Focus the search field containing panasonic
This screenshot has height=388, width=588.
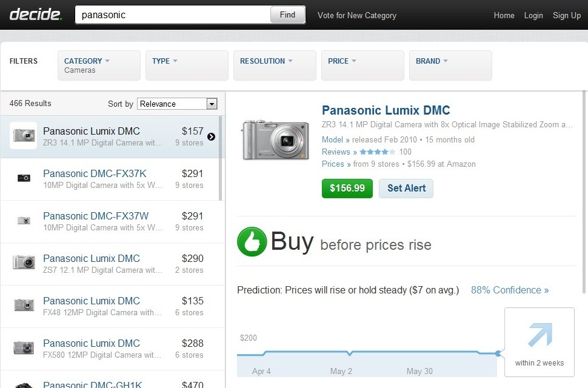point(173,15)
